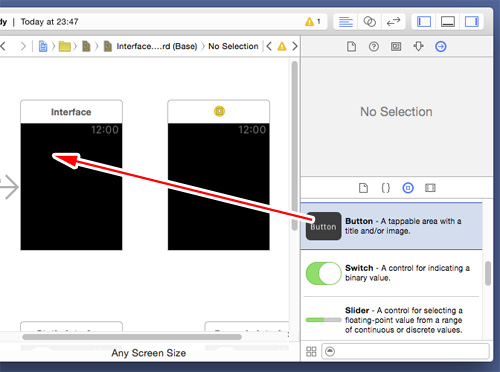Show the Identity inspector
The height and width of the screenshot is (372, 500).
(396, 46)
